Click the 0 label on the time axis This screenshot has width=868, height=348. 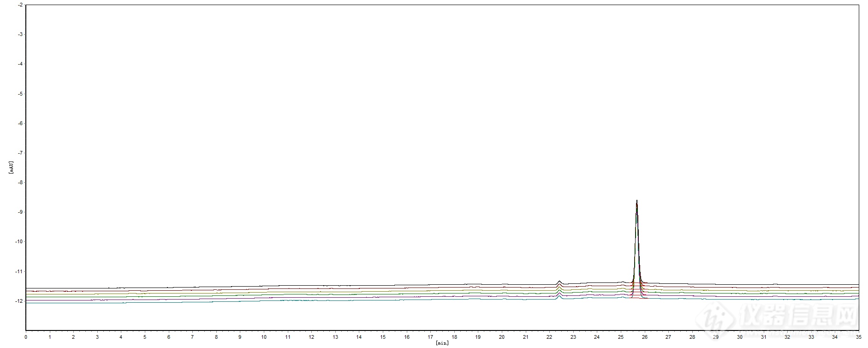(26, 337)
